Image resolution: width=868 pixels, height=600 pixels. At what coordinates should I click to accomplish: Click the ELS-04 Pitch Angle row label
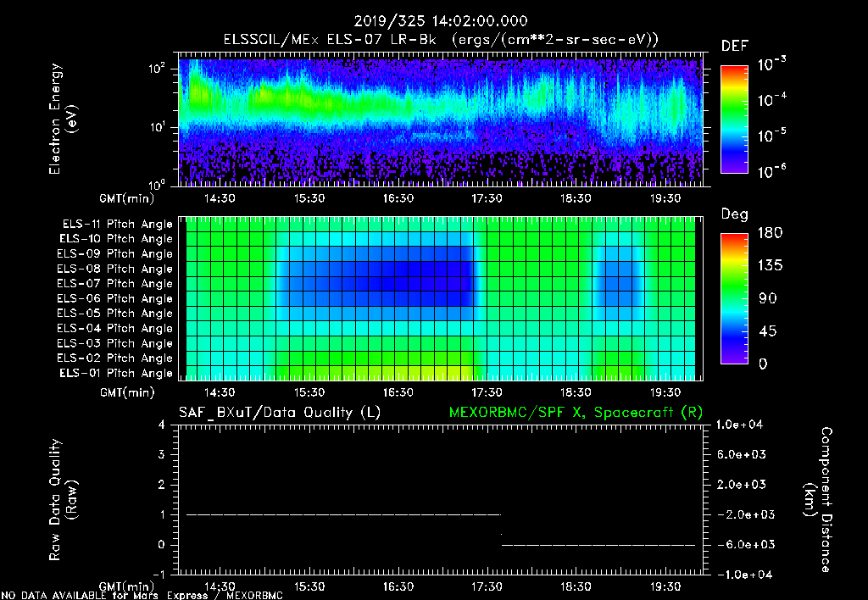114,328
